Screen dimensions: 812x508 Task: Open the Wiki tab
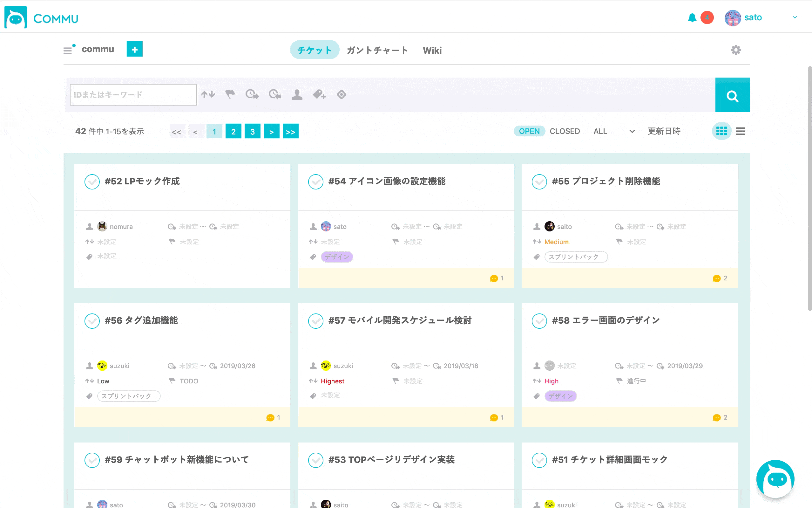click(432, 51)
